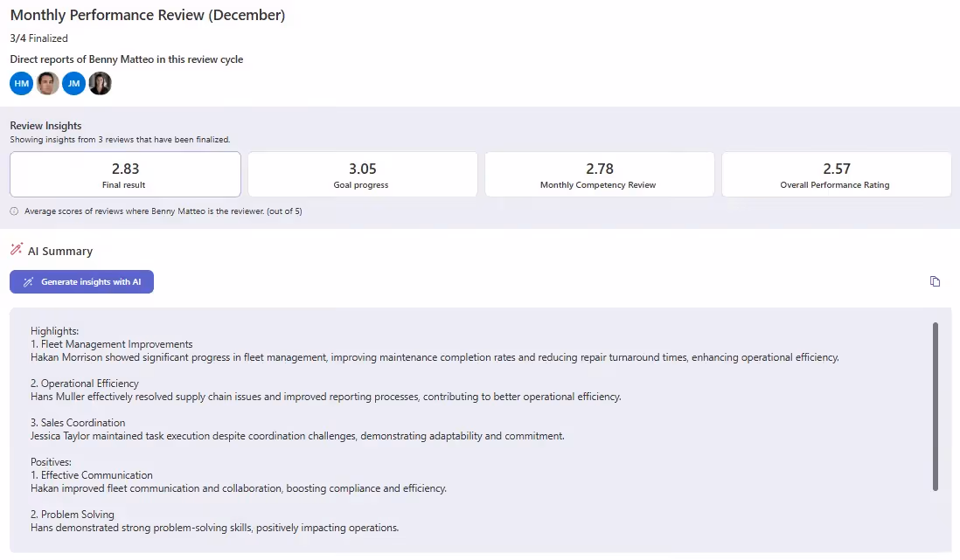Click the Hans Muller operational efficiency sentence

tap(326, 397)
